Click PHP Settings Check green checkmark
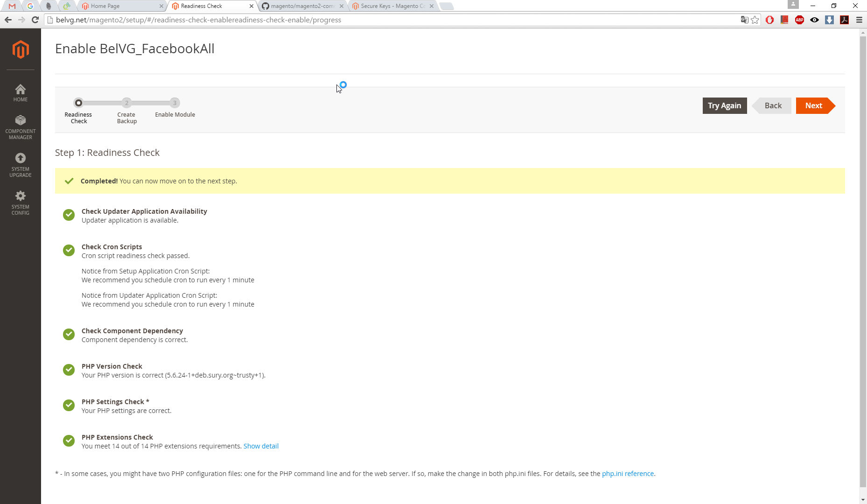The height and width of the screenshot is (504, 867). click(69, 405)
